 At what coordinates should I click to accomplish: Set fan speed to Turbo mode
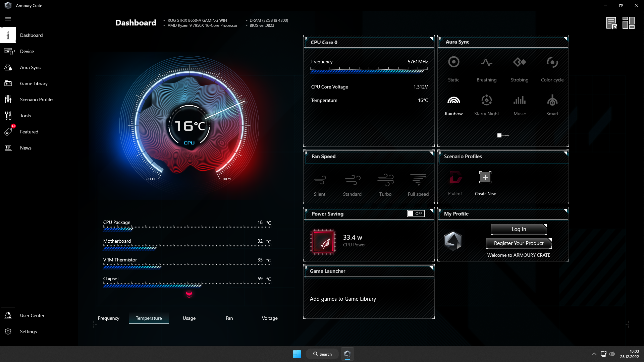coord(385,184)
